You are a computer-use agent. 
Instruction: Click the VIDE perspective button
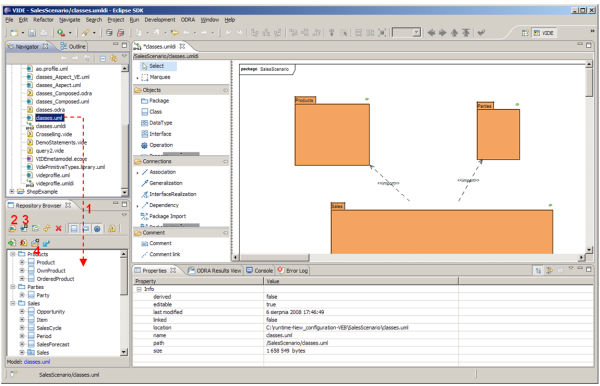544,33
